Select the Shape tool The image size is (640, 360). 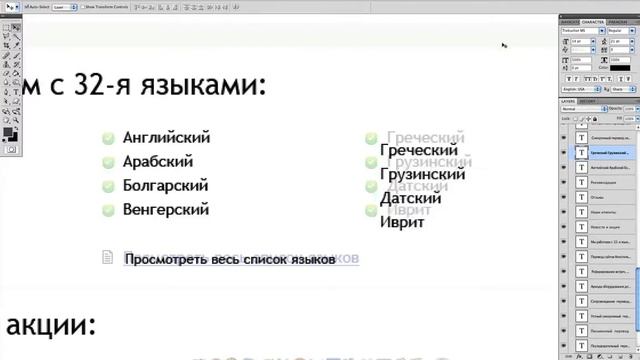(x=16, y=101)
